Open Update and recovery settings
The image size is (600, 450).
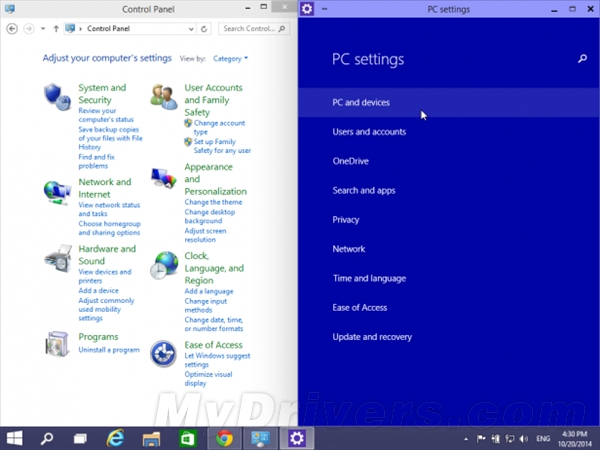pyautogui.click(x=372, y=337)
